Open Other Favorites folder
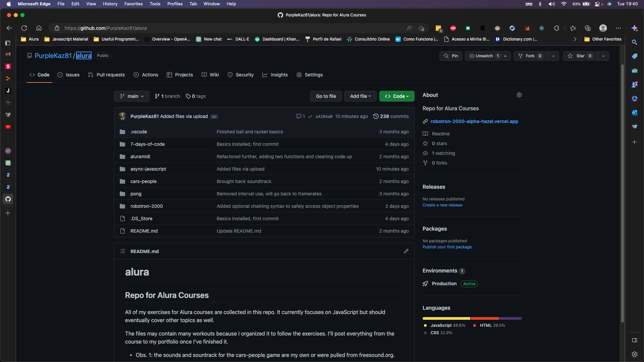644x362 pixels. point(603,39)
